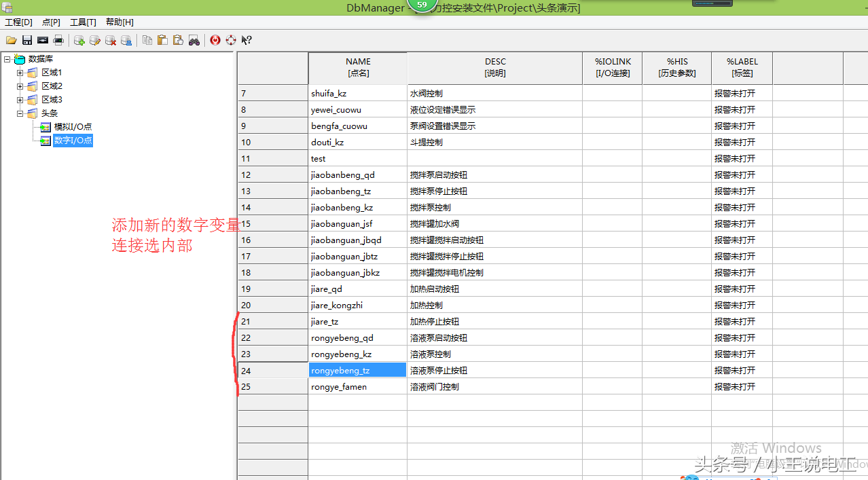Click the database equals-sign icon
The width and height of the screenshot is (868, 480).
(126, 40)
